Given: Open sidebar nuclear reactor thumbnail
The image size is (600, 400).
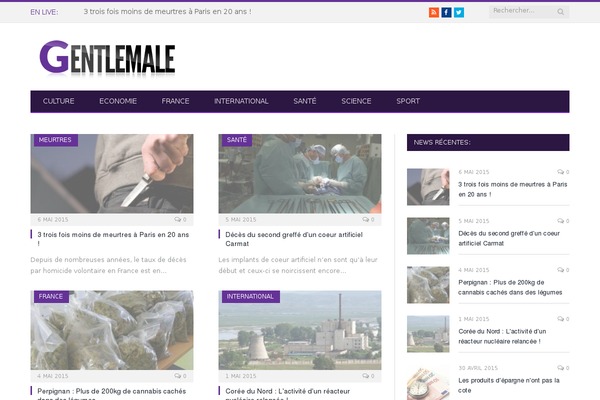Looking at the screenshot, I should click(428, 334).
